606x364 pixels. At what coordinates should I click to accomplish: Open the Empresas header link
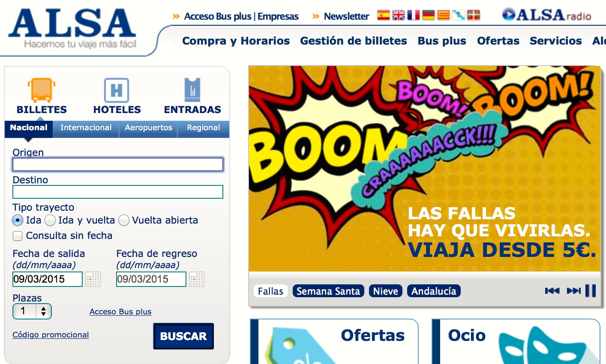(x=278, y=16)
